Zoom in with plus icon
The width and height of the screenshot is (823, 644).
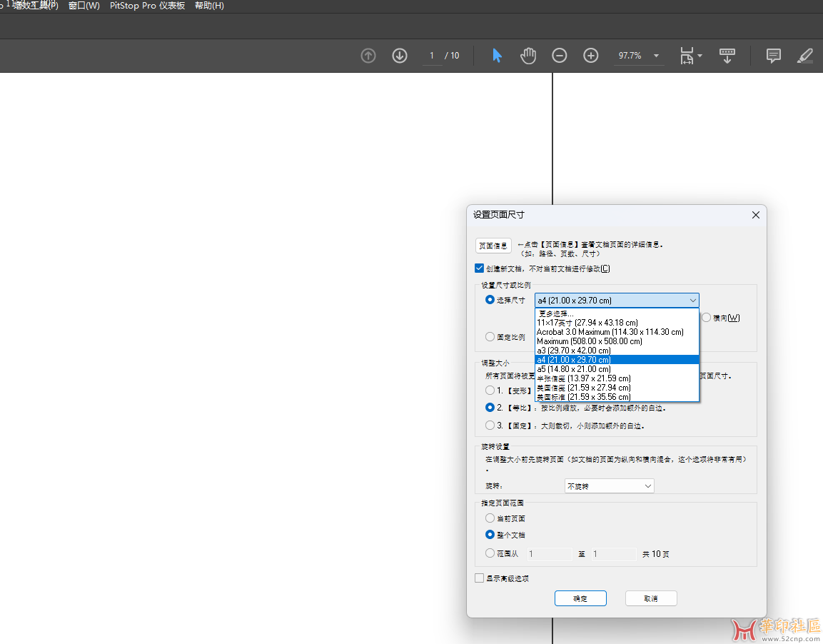pyautogui.click(x=591, y=56)
